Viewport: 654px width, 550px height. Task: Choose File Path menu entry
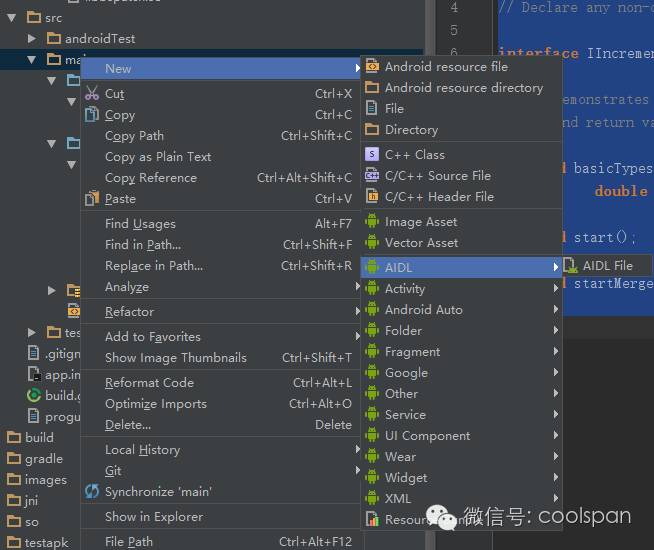click(221, 541)
